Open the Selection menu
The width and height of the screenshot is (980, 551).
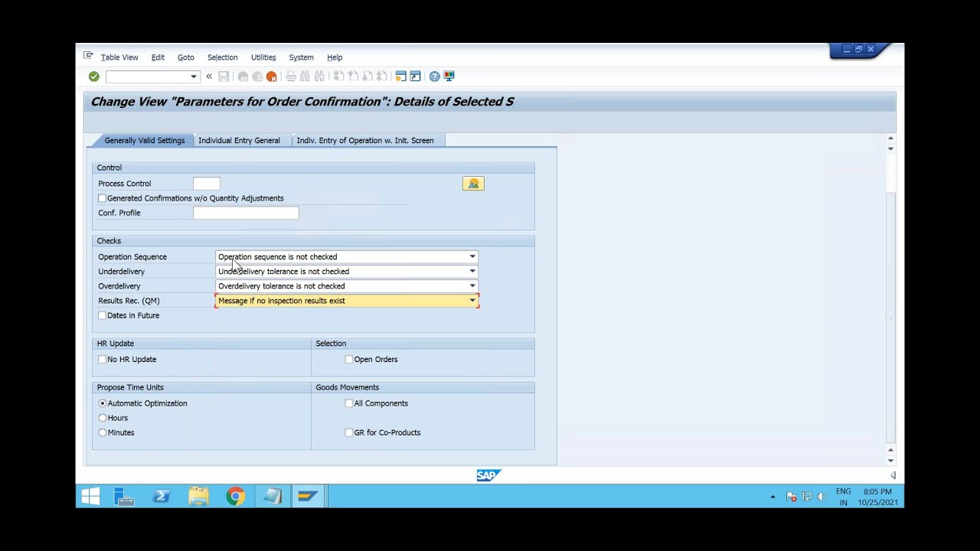tap(223, 57)
